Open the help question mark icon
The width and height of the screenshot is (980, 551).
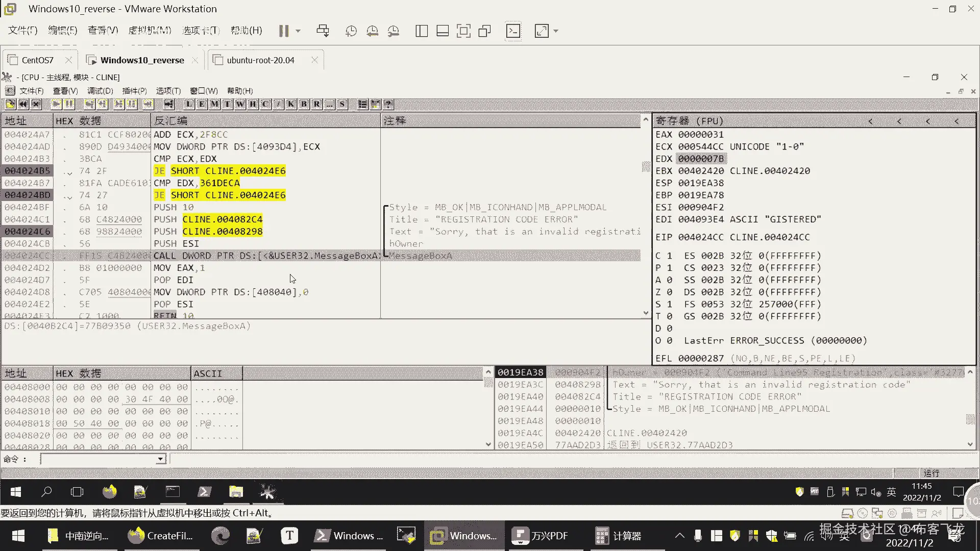[388, 104]
